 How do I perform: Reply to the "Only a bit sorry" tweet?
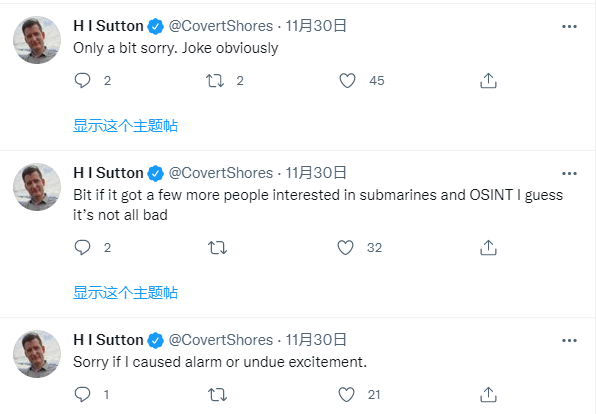(x=82, y=81)
